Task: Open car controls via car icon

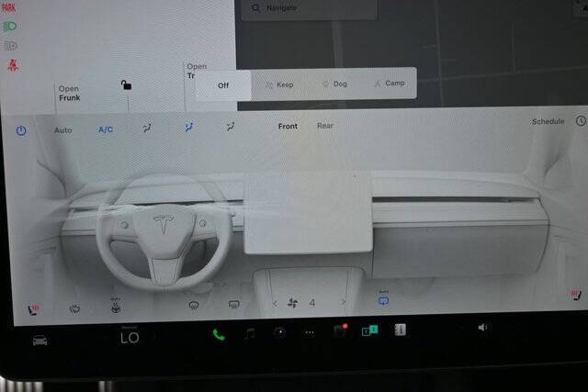Action: click(x=40, y=341)
